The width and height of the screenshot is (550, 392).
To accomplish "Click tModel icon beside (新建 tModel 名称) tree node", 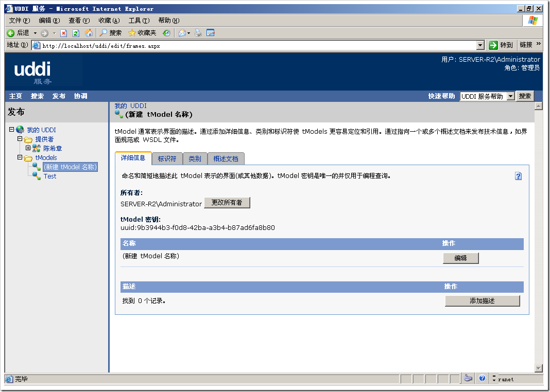I will [37, 167].
